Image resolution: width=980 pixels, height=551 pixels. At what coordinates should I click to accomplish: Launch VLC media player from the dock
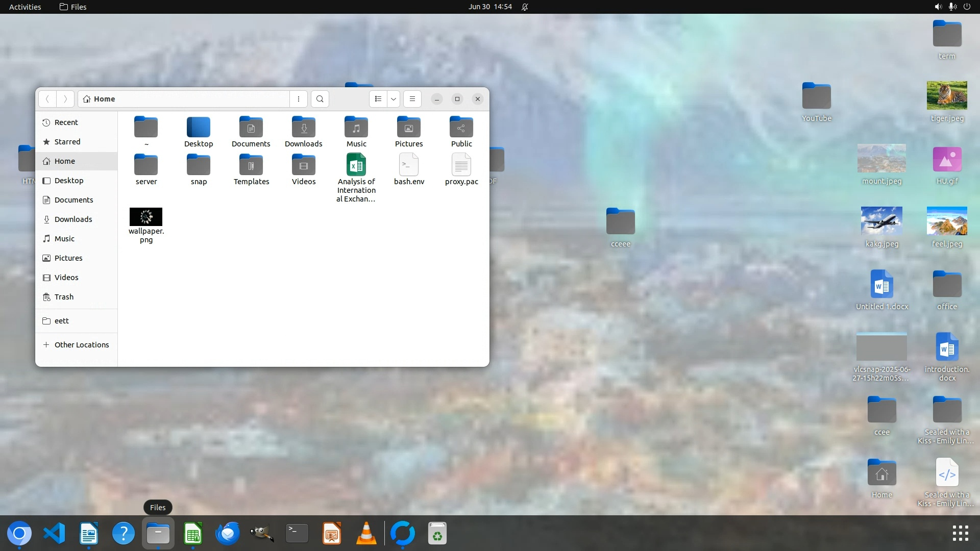366,534
